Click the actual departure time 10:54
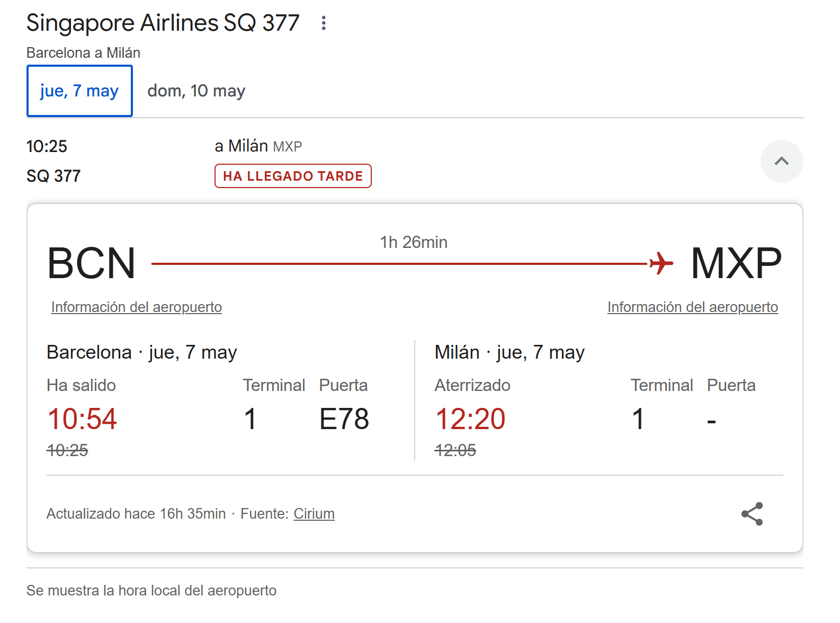Screen dimensions: 840x623 click(82, 419)
